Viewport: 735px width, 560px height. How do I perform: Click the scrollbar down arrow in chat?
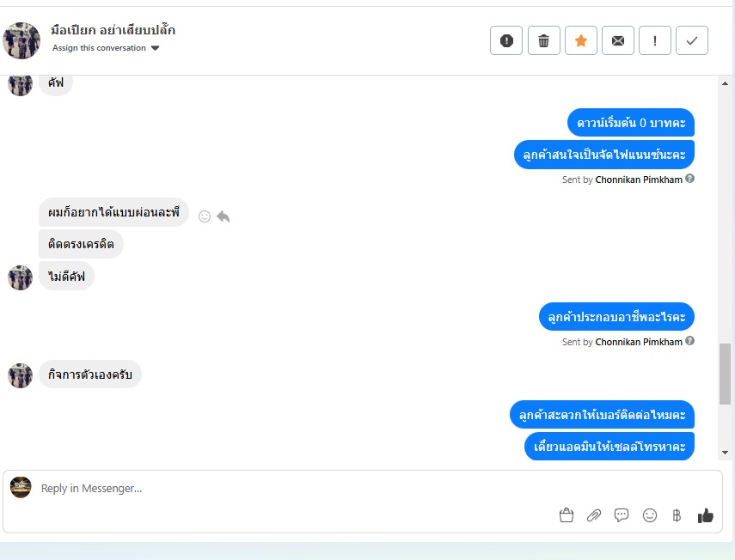click(x=725, y=453)
